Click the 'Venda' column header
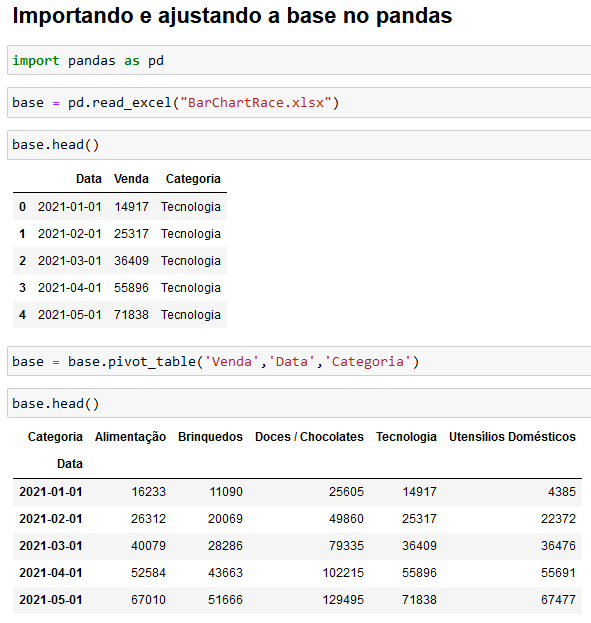591x623 pixels. (x=131, y=179)
